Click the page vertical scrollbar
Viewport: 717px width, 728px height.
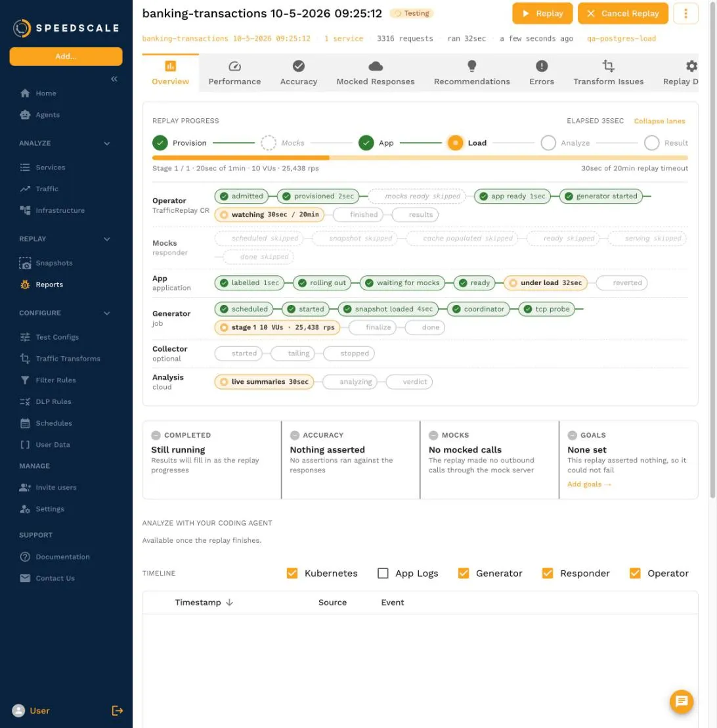pos(713,251)
